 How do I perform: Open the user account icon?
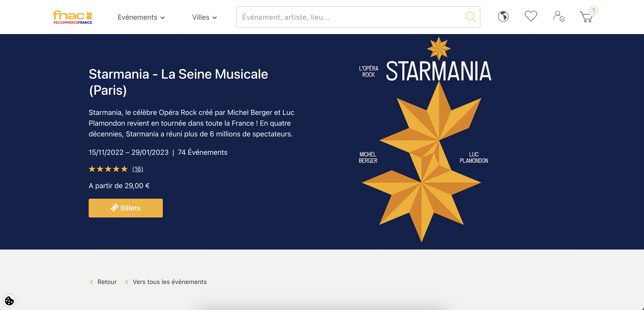559,16
